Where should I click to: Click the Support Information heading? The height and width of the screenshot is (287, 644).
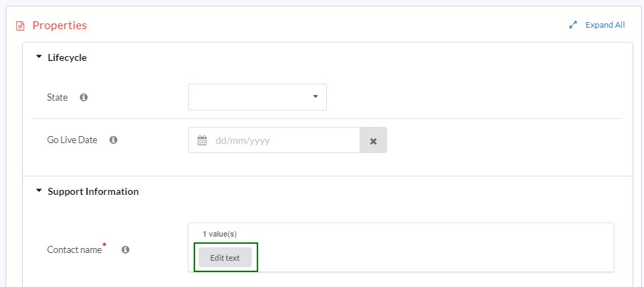tap(93, 191)
